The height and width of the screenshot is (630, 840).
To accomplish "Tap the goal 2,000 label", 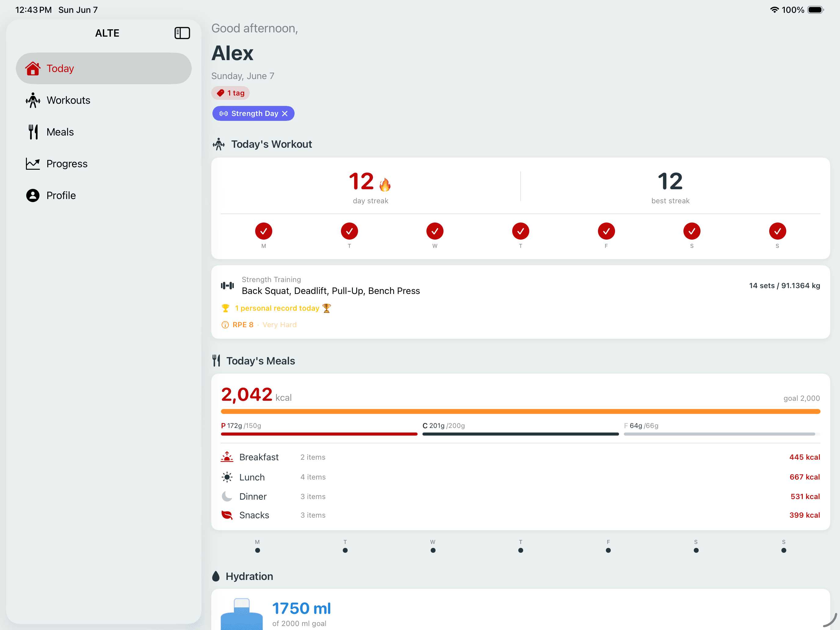I will click(x=802, y=398).
